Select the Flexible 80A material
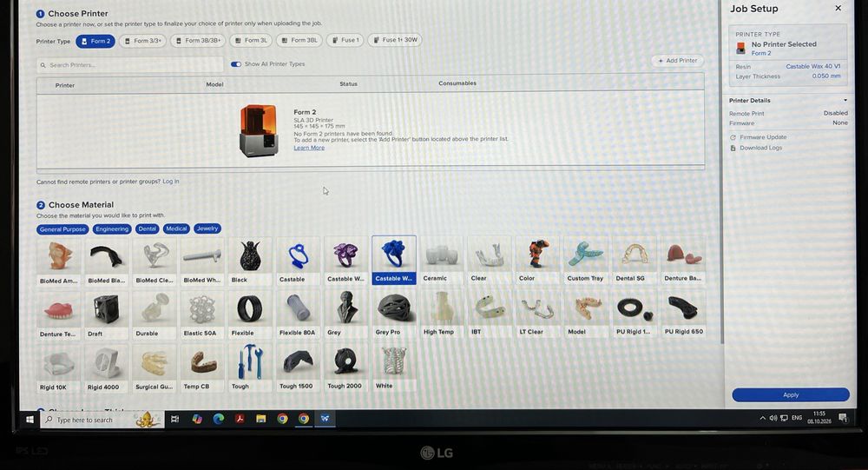Screen dimensions: 868x470 tap(298, 314)
